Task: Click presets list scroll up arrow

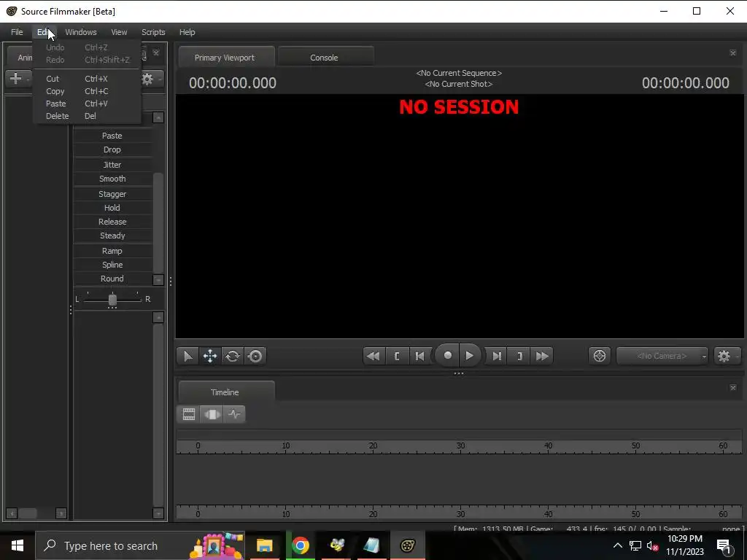Action: click(x=158, y=117)
